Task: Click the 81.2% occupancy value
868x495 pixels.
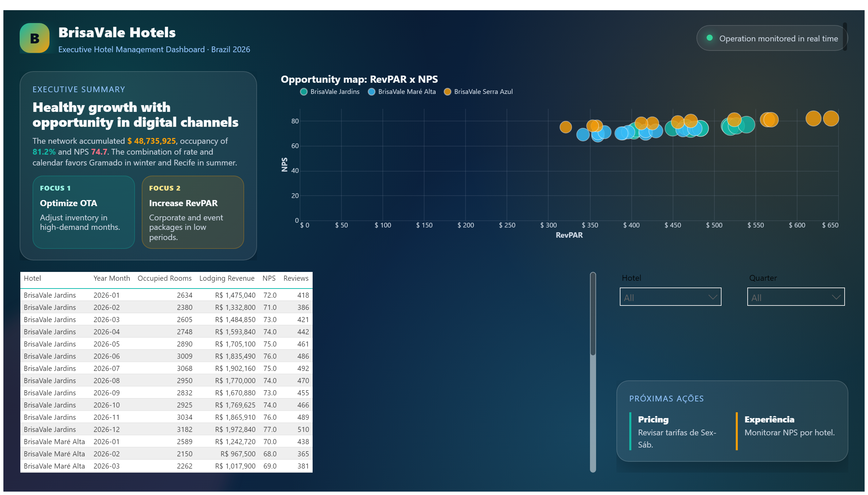Action: pos(44,152)
